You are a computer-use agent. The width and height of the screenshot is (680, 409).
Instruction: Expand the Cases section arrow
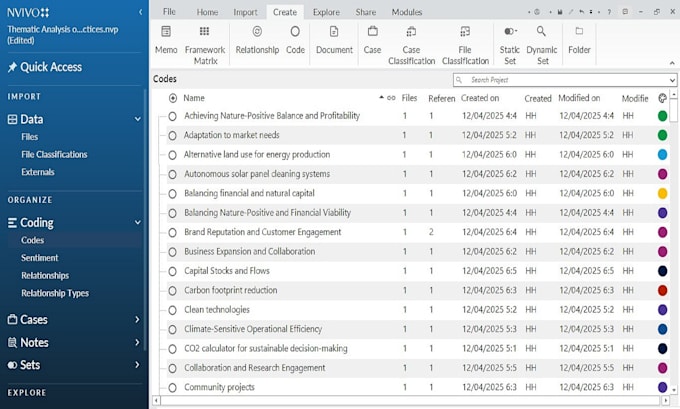point(137,320)
